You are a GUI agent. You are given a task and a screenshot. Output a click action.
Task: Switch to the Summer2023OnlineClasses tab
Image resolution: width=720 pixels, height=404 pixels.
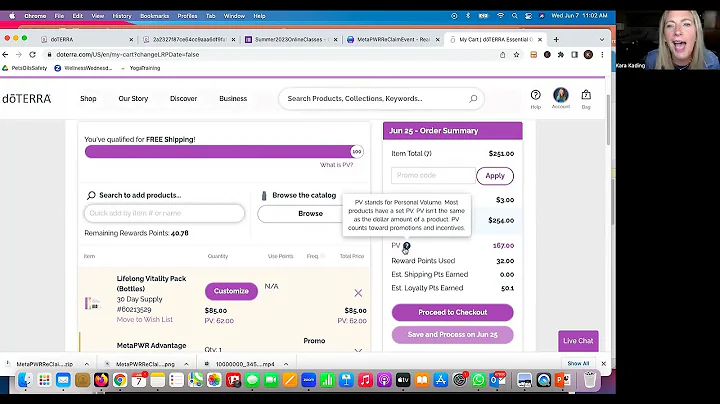click(289, 39)
